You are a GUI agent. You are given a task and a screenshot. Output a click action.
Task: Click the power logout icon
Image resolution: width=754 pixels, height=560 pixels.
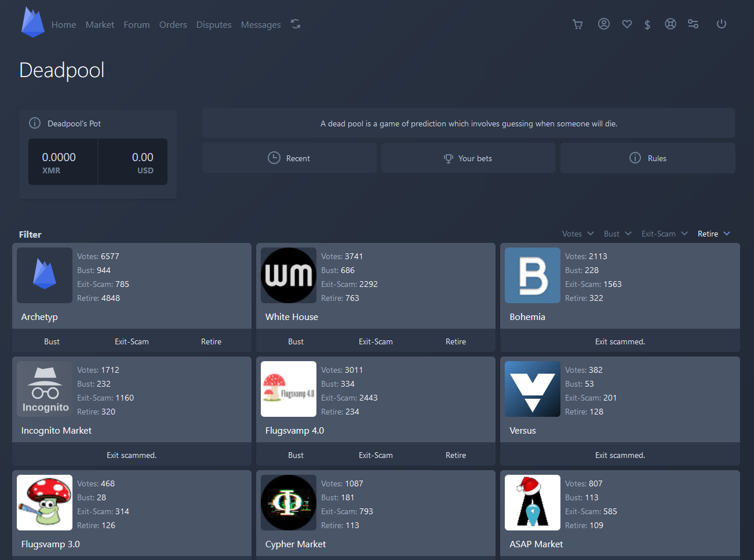coord(721,24)
